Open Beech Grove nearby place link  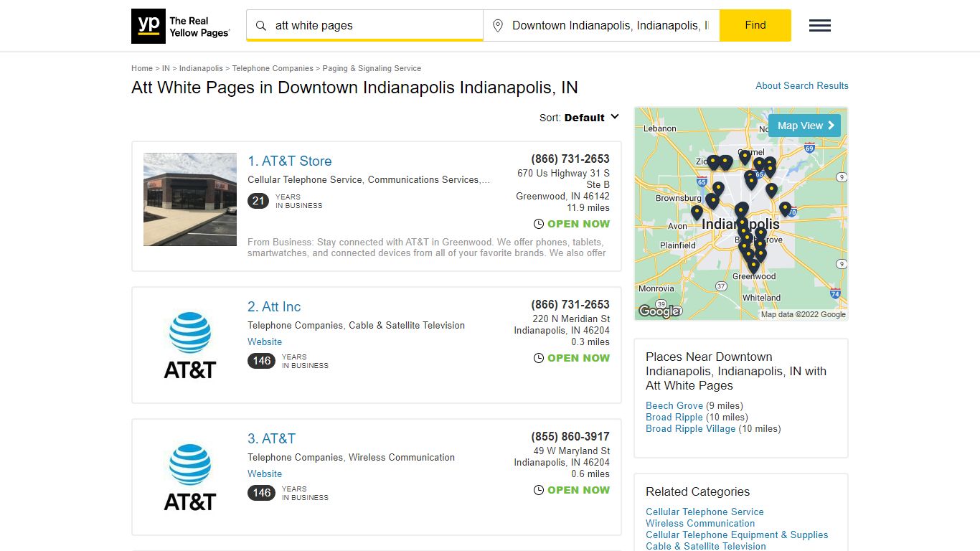(674, 405)
